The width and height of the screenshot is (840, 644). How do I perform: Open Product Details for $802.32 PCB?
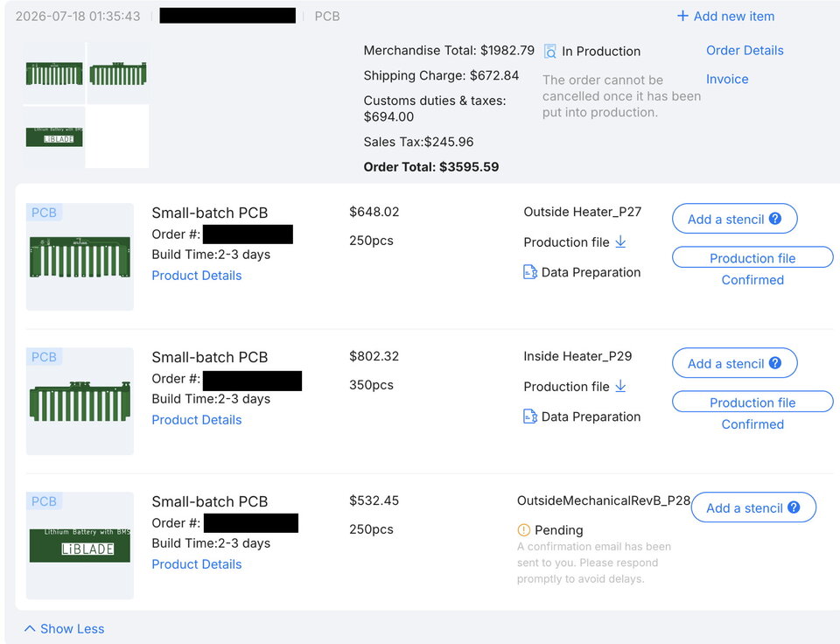(197, 419)
